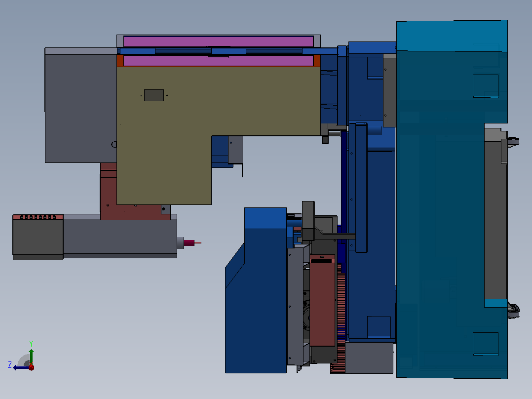Select the small dark rectangle on the olive plate
This screenshot has height=399, width=532.
(154, 95)
